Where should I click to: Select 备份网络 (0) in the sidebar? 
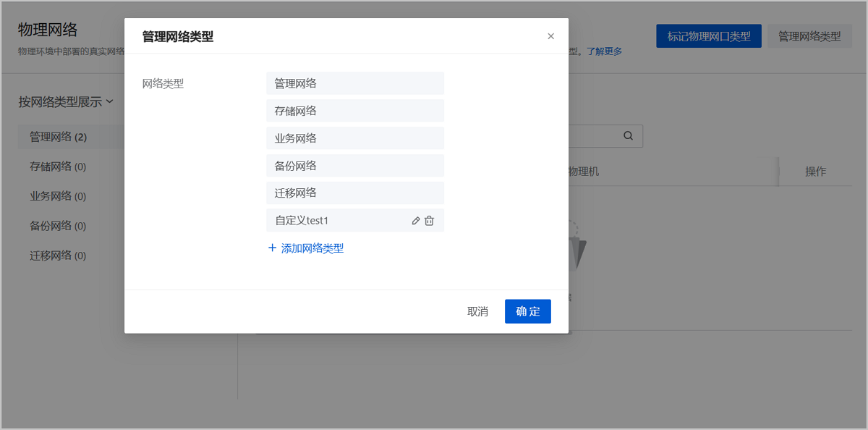point(58,226)
